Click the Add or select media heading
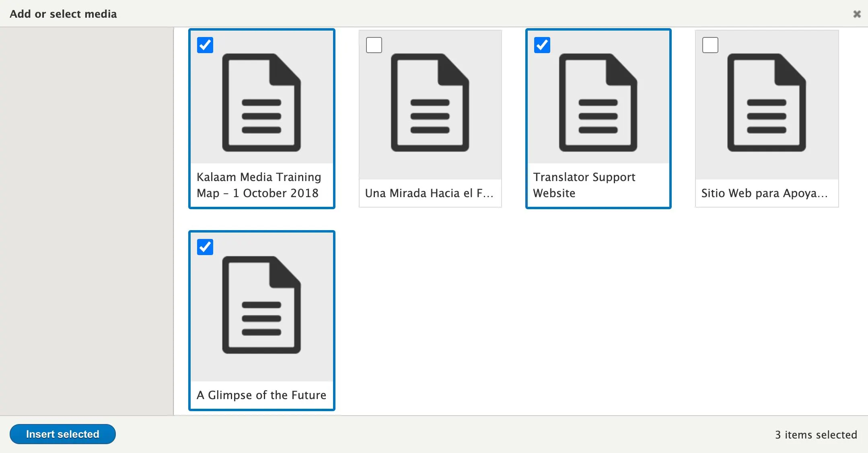The width and height of the screenshot is (868, 453). [63, 14]
